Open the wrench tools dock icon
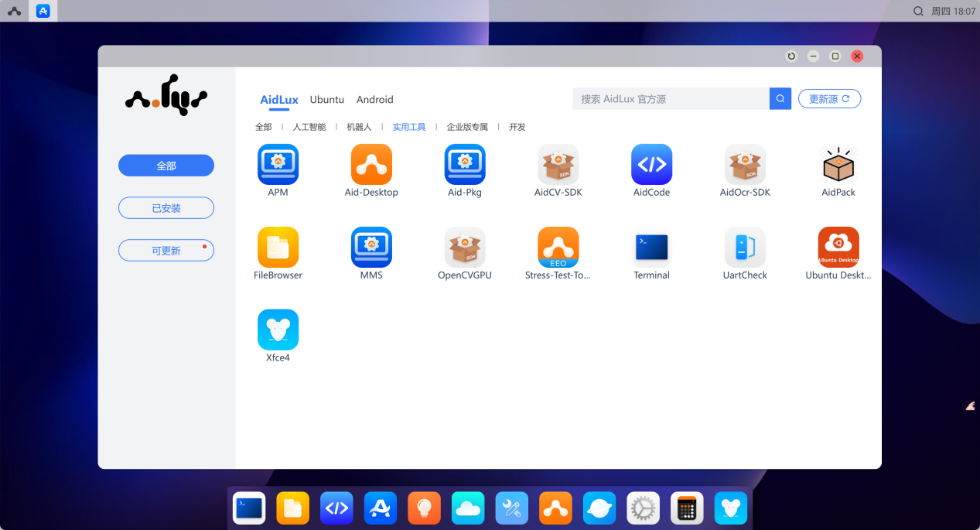 [511, 508]
